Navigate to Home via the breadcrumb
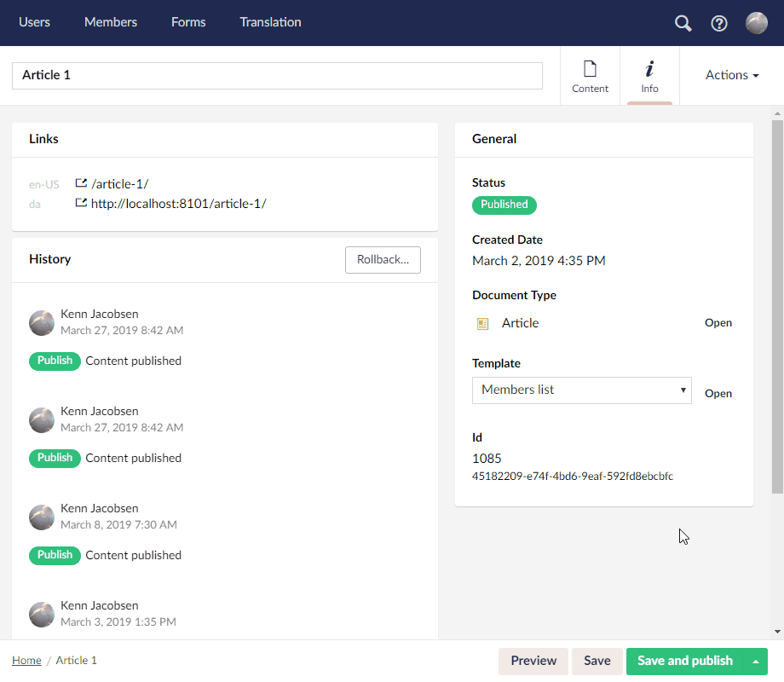The width and height of the screenshot is (784, 682). pos(26,660)
